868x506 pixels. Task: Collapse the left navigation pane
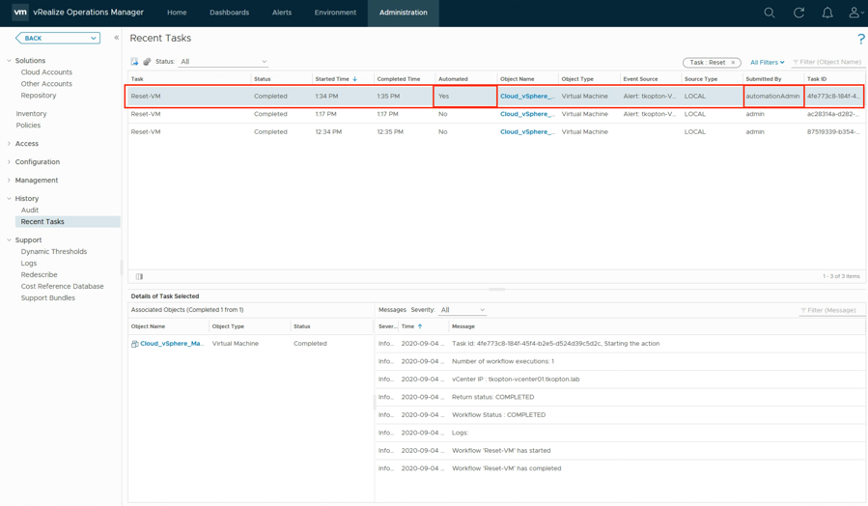tap(116, 38)
